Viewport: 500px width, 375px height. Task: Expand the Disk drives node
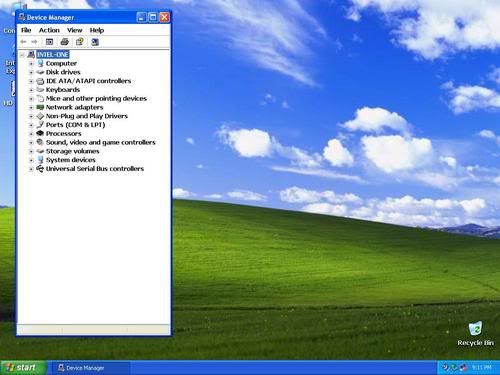[x=31, y=72]
